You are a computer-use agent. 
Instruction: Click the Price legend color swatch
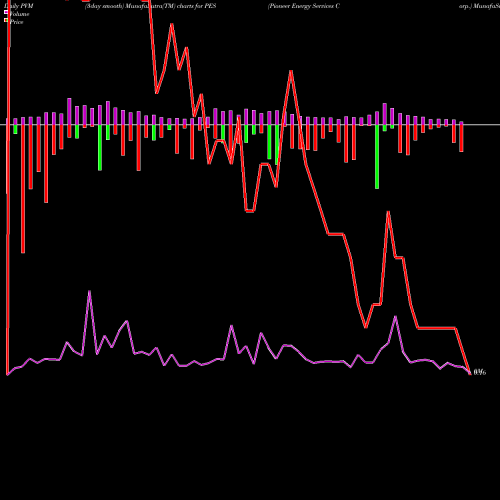[6, 21]
